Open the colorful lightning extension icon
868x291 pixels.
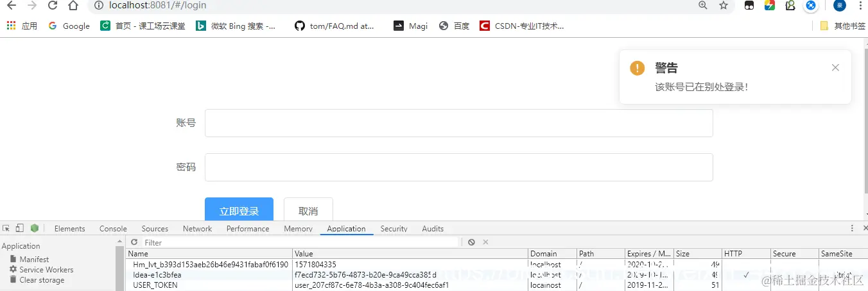click(770, 6)
